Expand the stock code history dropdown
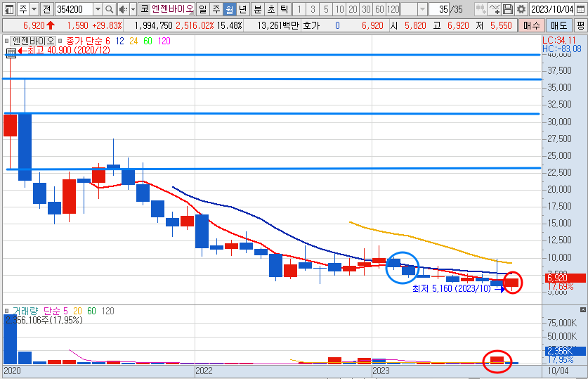The height and width of the screenshot is (379, 588). pyautogui.click(x=98, y=8)
